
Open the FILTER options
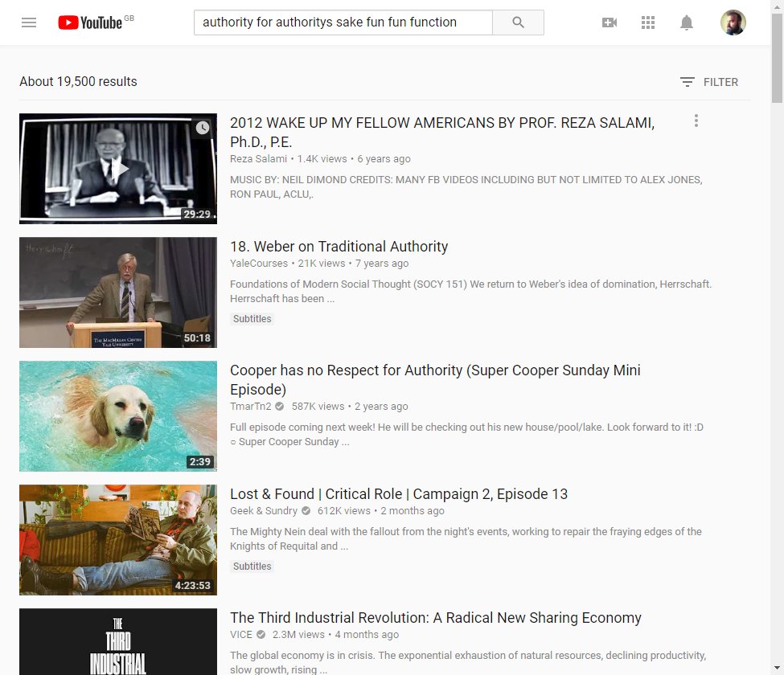tap(709, 82)
